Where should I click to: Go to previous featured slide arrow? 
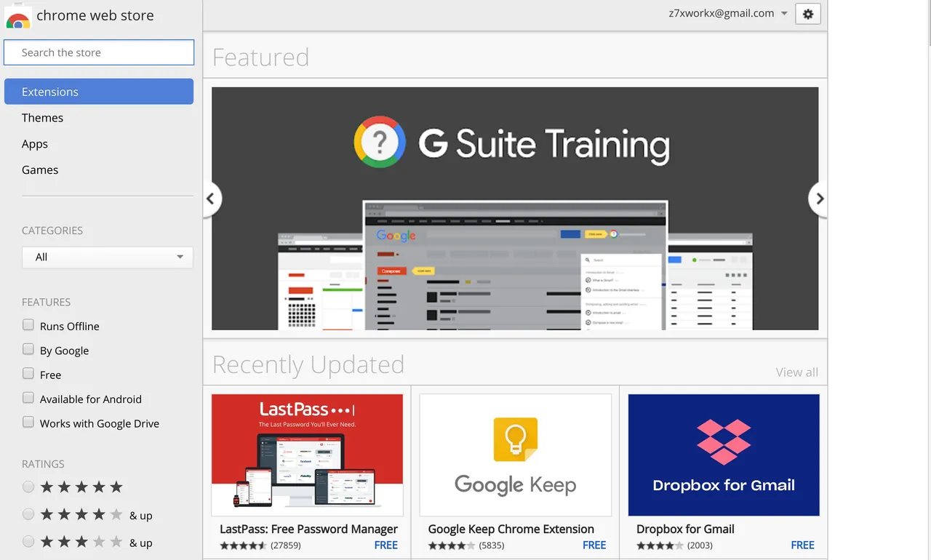(x=211, y=198)
